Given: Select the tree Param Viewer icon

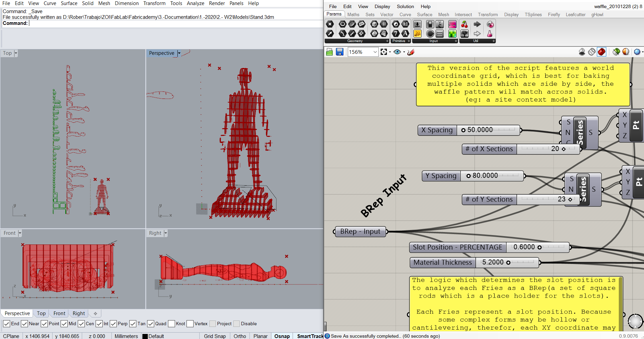Looking at the screenshot, I should coord(465,33).
